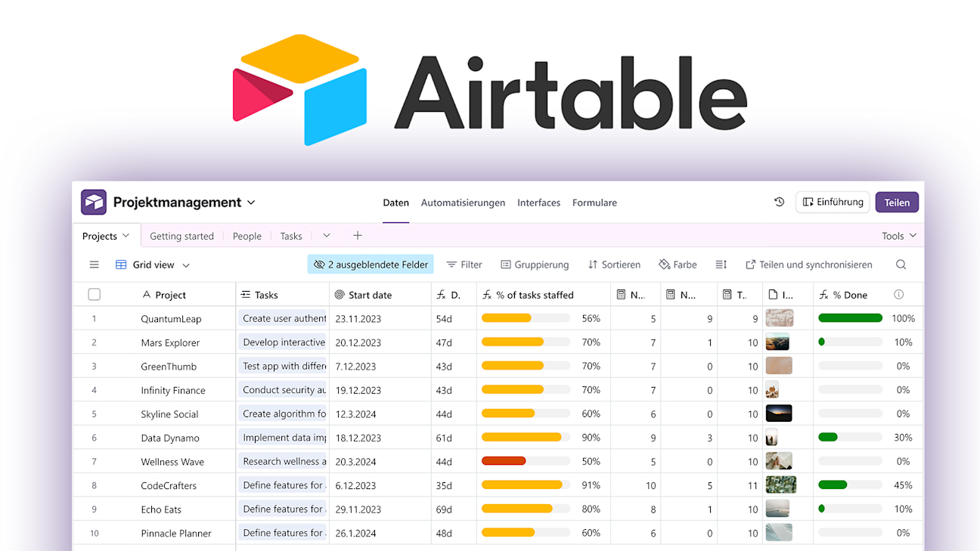
Task: Click the Start date column header
Action: (380, 295)
